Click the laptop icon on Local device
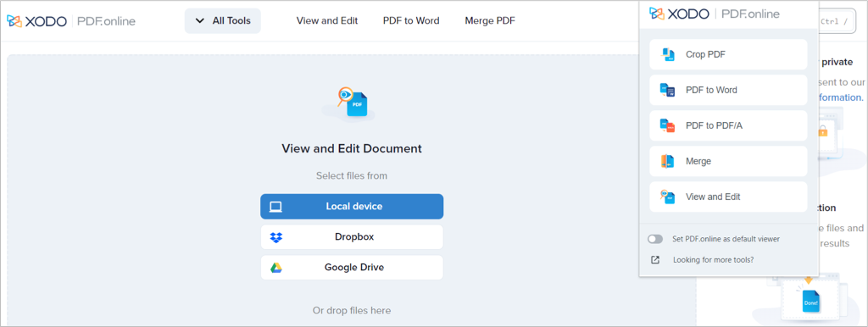868x327 pixels. tap(275, 207)
